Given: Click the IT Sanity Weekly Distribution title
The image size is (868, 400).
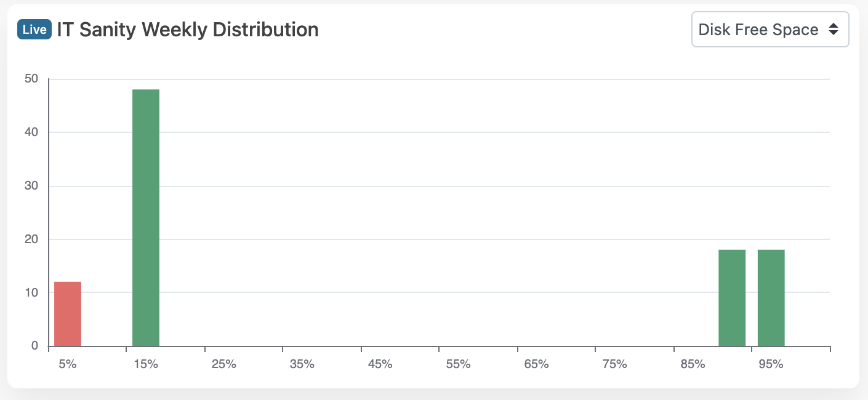Looking at the screenshot, I should [x=188, y=30].
